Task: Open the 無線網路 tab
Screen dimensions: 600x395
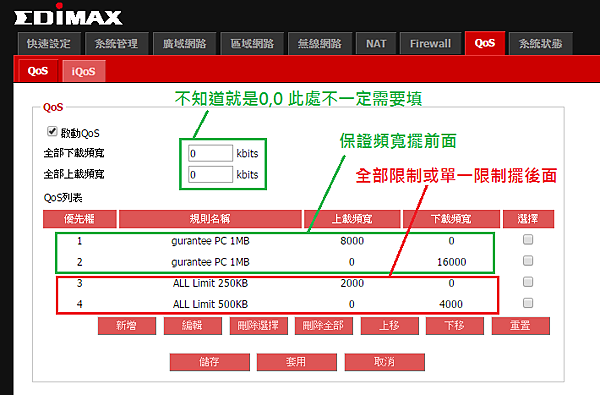Action: click(x=320, y=44)
